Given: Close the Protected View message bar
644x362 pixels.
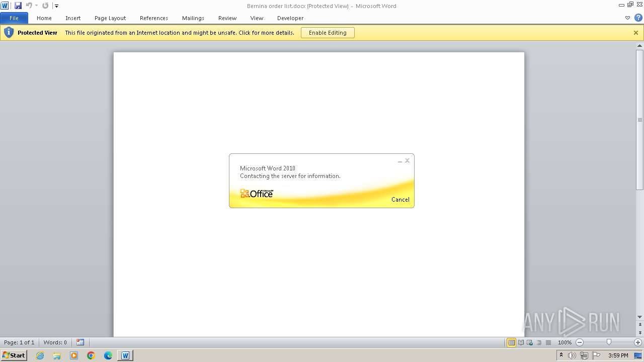Looking at the screenshot, I should tap(636, 33).
